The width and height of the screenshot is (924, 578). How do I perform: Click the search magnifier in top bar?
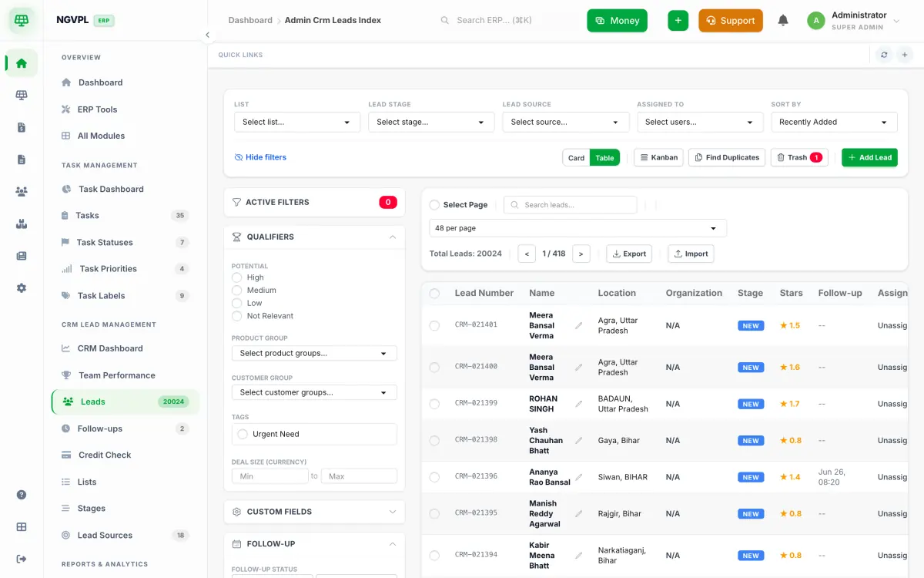pyautogui.click(x=444, y=21)
